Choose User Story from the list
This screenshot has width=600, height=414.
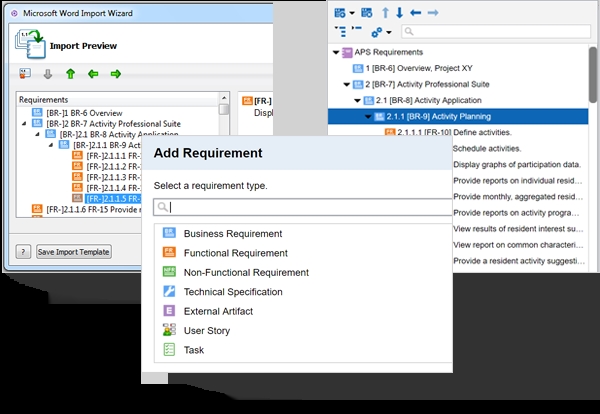pos(206,330)
